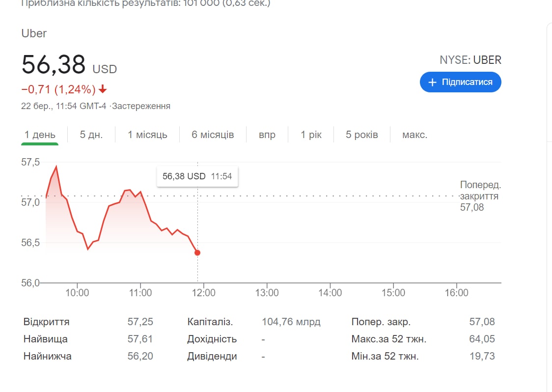
Task: View the '5 років' chart range
Action: (361, 135)
